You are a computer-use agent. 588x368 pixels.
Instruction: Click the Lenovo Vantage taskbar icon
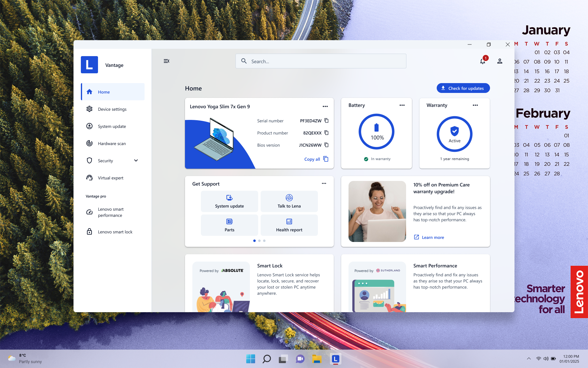pyautogui.click(x=336, y=359)
